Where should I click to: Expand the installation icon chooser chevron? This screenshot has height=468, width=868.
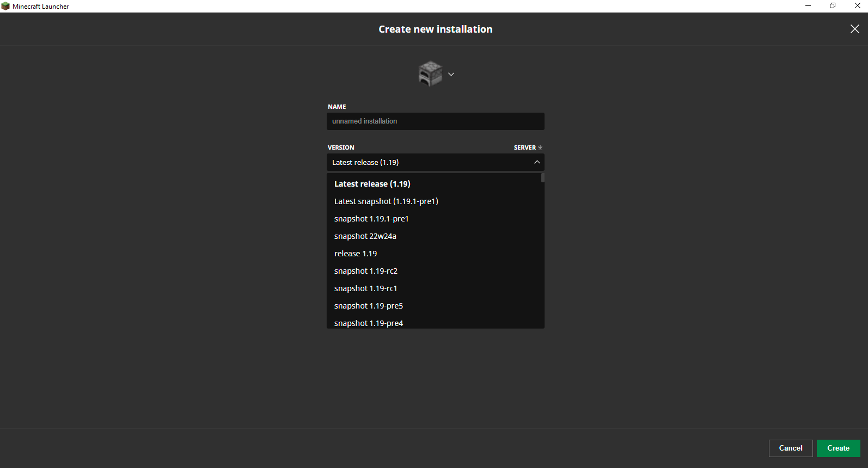(451, 74)
